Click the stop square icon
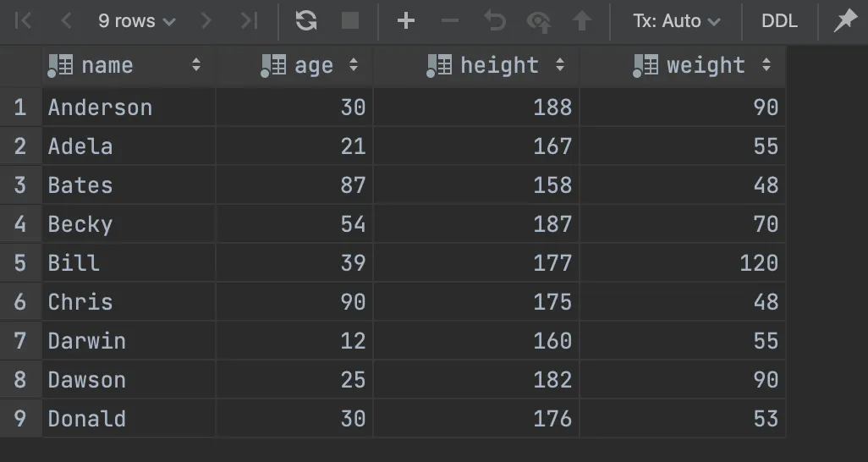The image size is (868, 462). point(350,21)
